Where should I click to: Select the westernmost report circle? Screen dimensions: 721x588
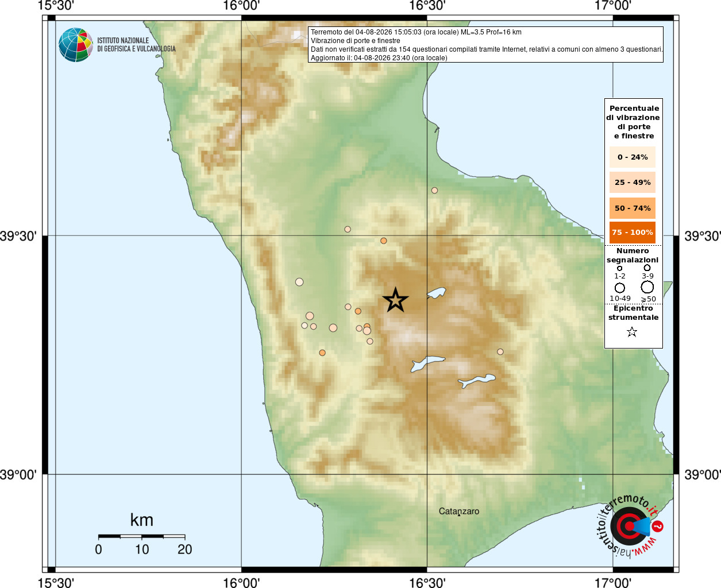pos(299,282)
